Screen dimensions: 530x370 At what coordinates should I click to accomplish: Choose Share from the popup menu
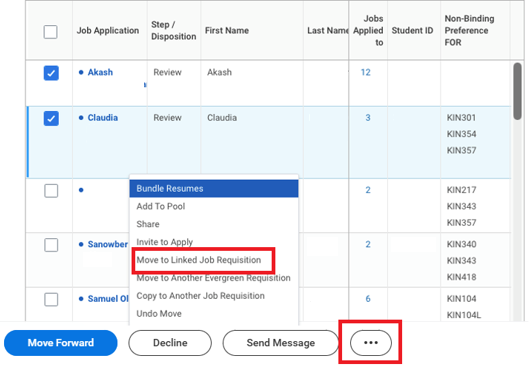pyautogui.click(x=214, y=224)
